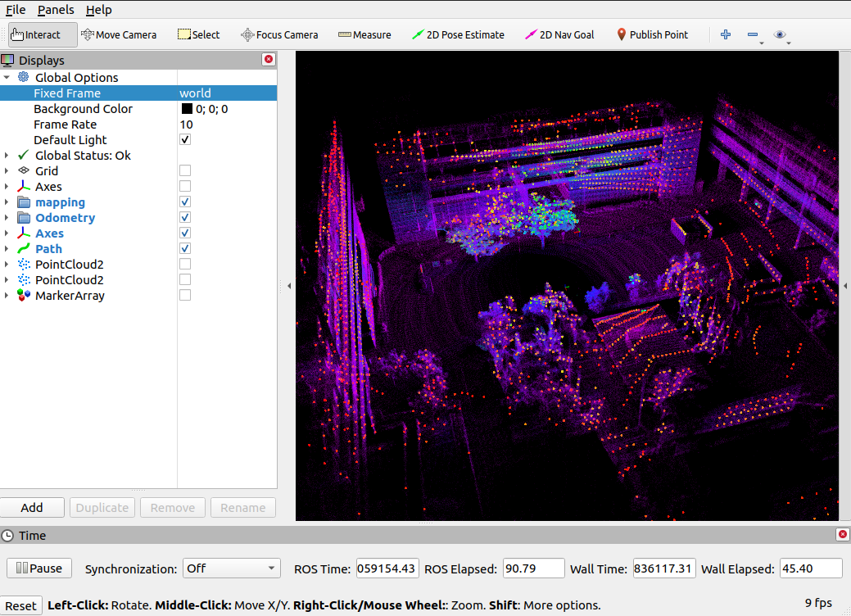The image size is (851, 616).
Task: Click the minus remove-tool icon
Action: point(752,34)
